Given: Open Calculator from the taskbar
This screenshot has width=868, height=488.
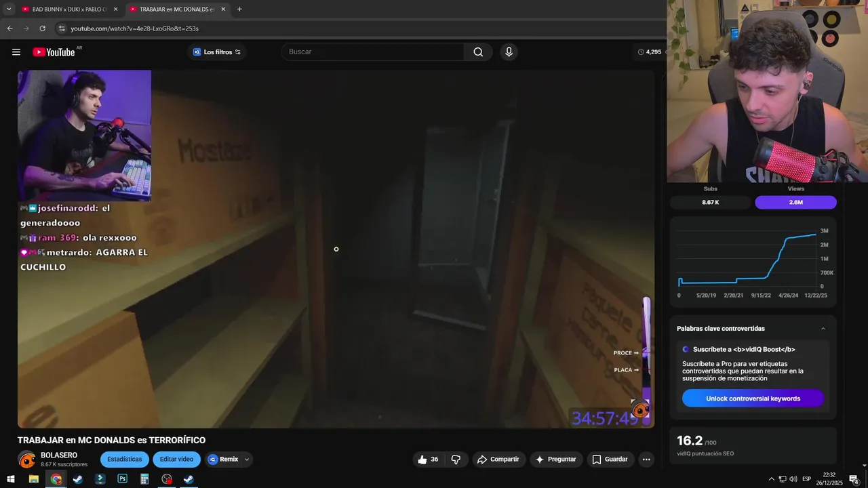Looking at the screenshot, I should [x=144, y=479].
